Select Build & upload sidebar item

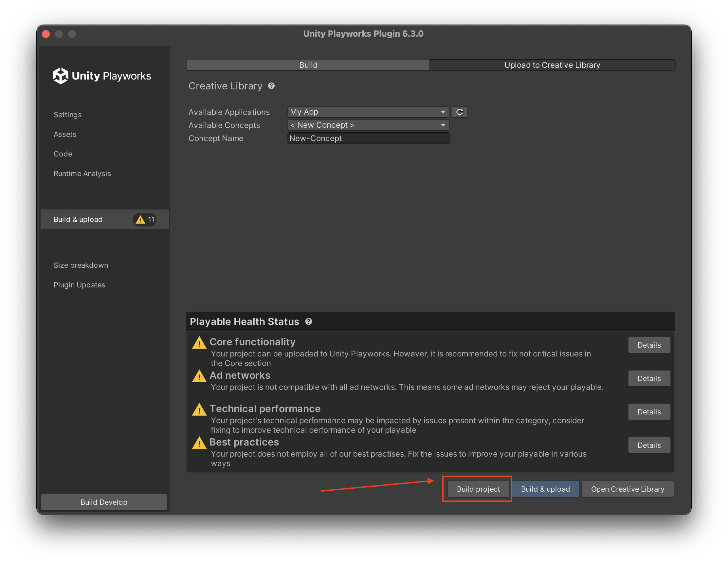point(105,219)
